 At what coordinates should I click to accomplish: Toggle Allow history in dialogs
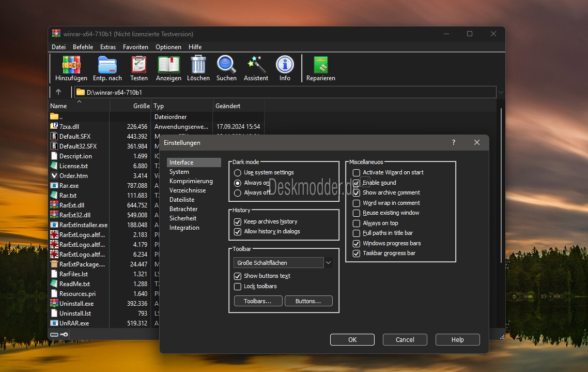click(237, 232)
